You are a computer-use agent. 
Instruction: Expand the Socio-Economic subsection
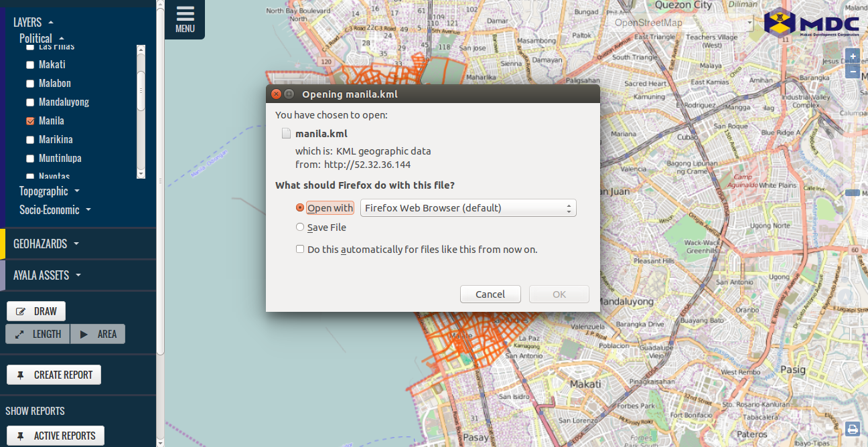pyautogui.click(x=55, y=210)
